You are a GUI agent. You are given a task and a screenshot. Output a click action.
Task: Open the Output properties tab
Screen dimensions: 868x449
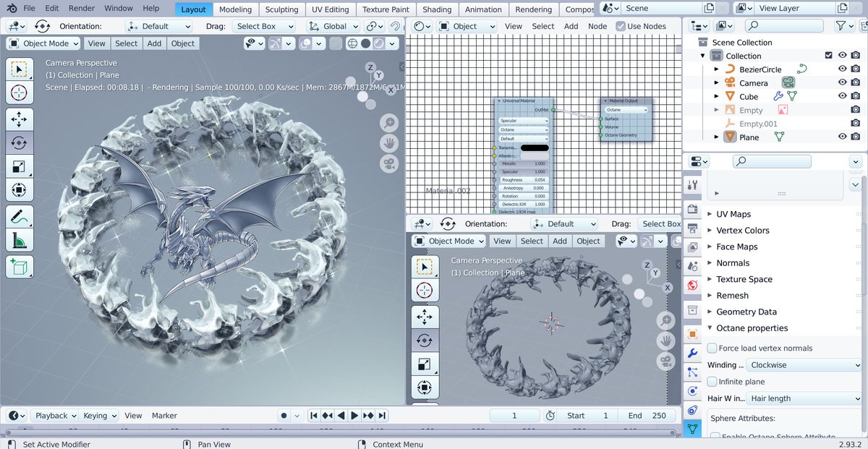(692, 229)
